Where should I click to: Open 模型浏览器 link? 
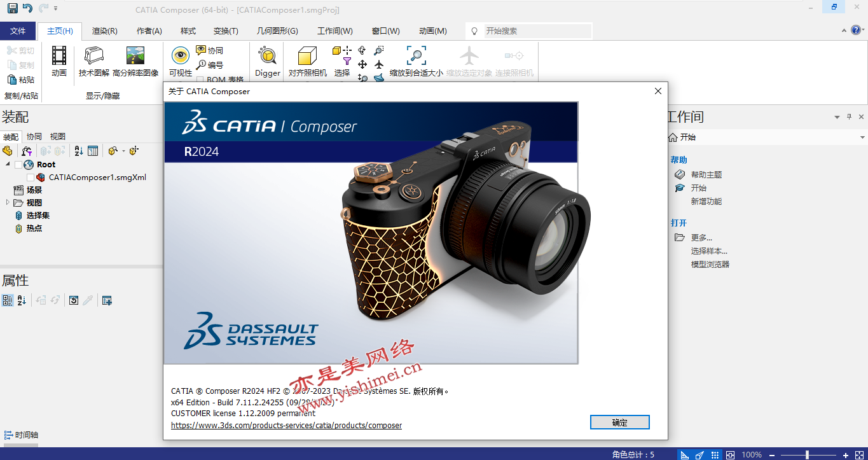(x=710, y=264)
